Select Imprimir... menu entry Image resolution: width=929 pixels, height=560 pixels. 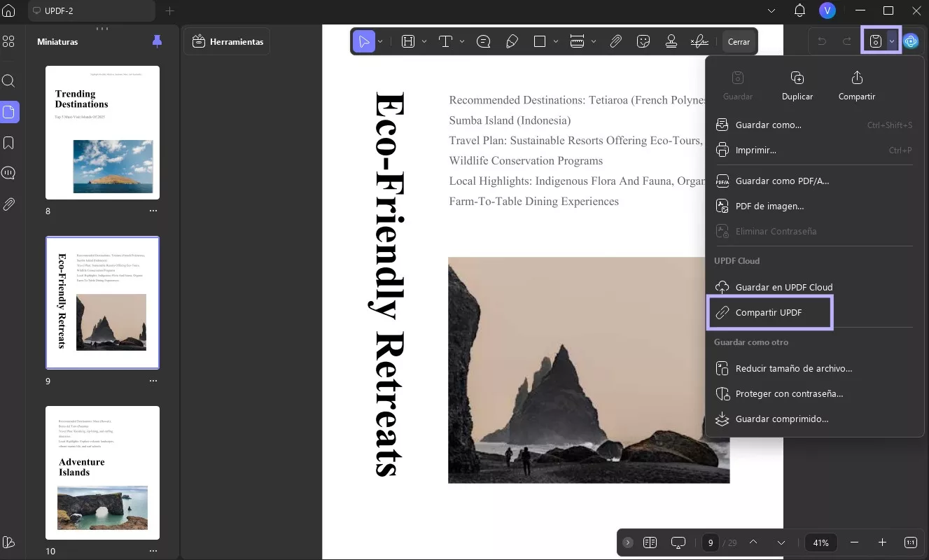tap(815, 150)
